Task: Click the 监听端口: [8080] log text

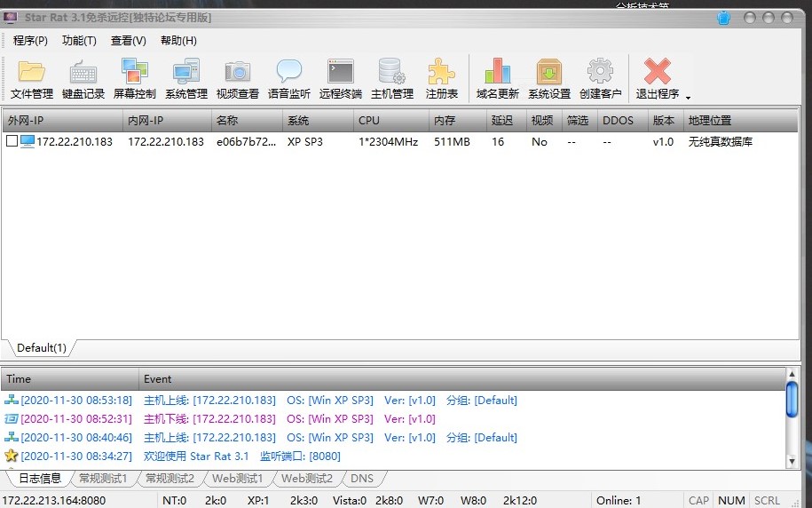Action: point(300,456)
